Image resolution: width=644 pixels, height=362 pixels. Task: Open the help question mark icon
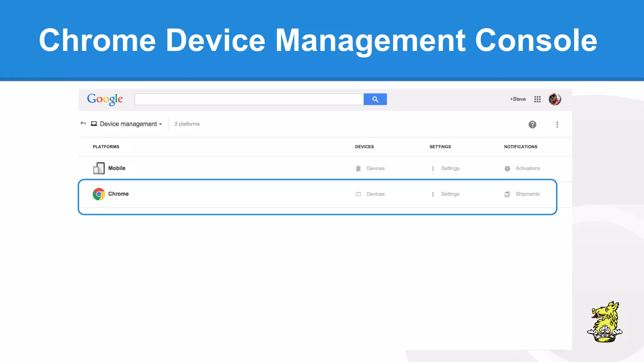pos(532,124)
